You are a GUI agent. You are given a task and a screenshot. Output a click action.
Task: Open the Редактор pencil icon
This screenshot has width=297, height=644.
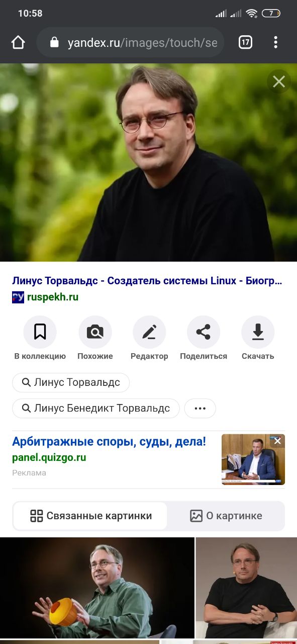tap(149, 332)
